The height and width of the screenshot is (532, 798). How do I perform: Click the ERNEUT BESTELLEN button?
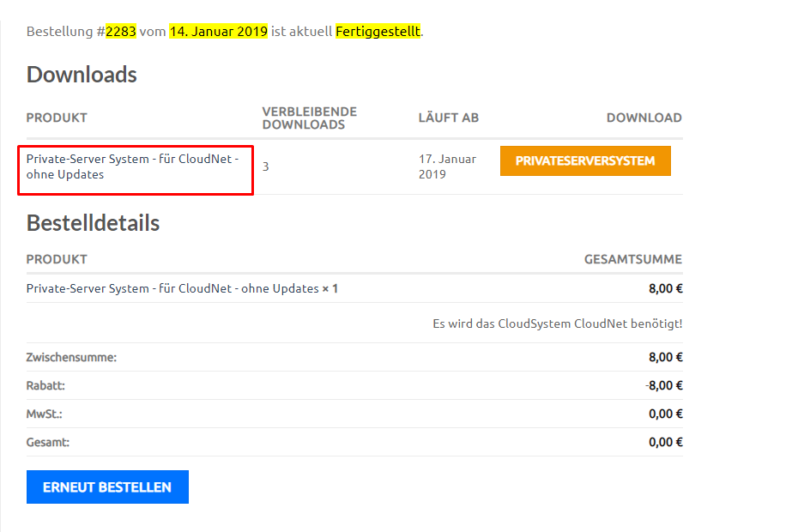[107, 487]
